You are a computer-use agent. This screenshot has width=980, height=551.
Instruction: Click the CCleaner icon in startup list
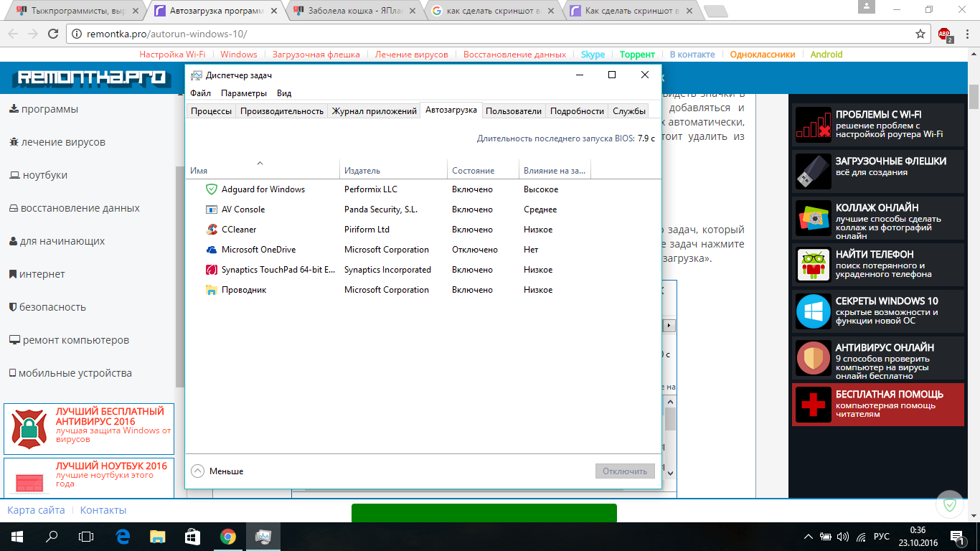coord(212,230)
